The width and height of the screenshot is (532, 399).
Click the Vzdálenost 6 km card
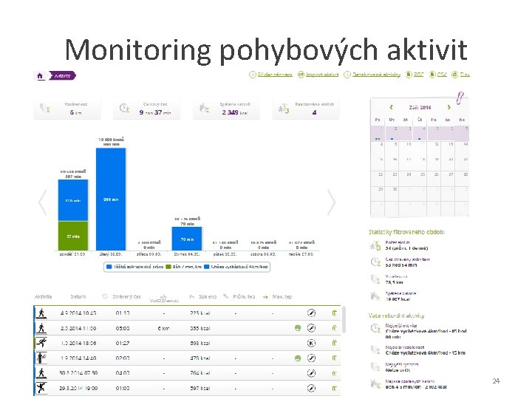(x=67, y=109)
